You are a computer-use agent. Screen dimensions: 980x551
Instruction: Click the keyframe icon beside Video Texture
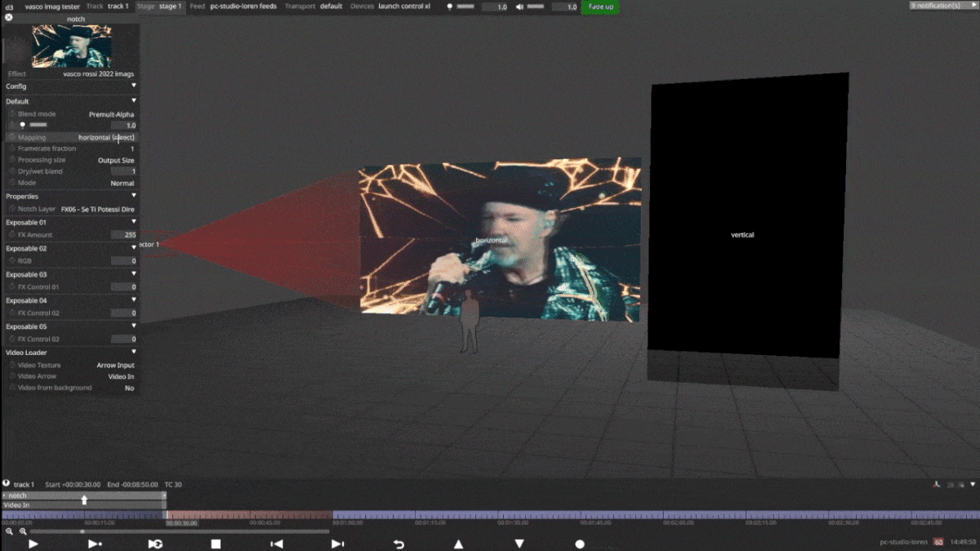point(12,365)
